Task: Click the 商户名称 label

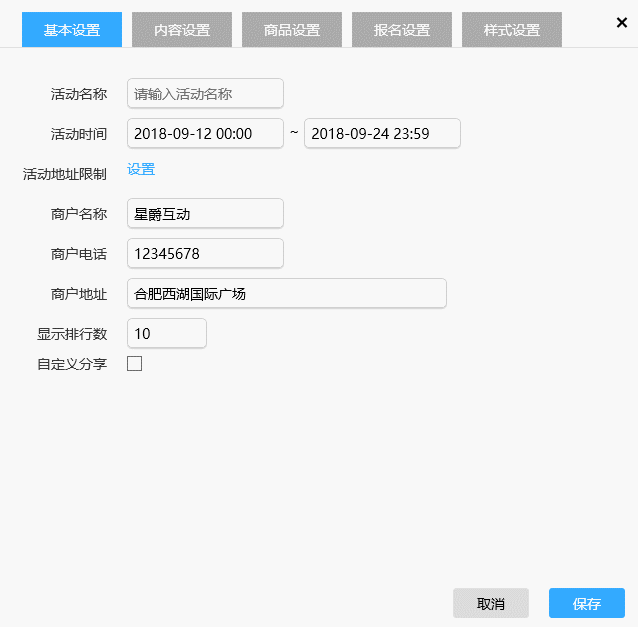Action: click(x=79, y=214)
